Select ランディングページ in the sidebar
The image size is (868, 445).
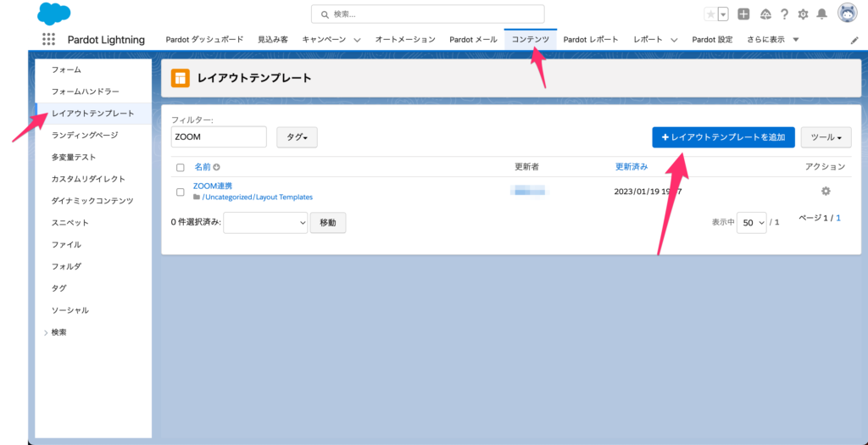click(84, 135)
